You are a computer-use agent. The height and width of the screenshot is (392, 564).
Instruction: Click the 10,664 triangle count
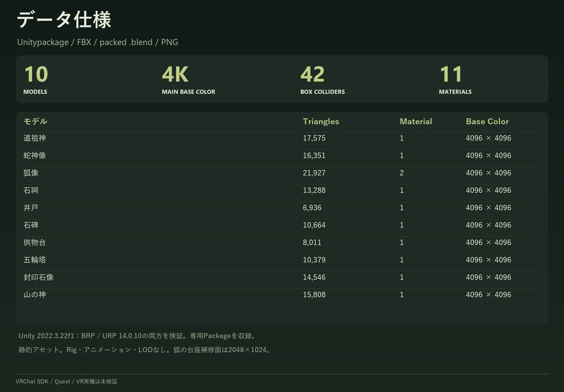pyautogui.click(x=314, y=225)
